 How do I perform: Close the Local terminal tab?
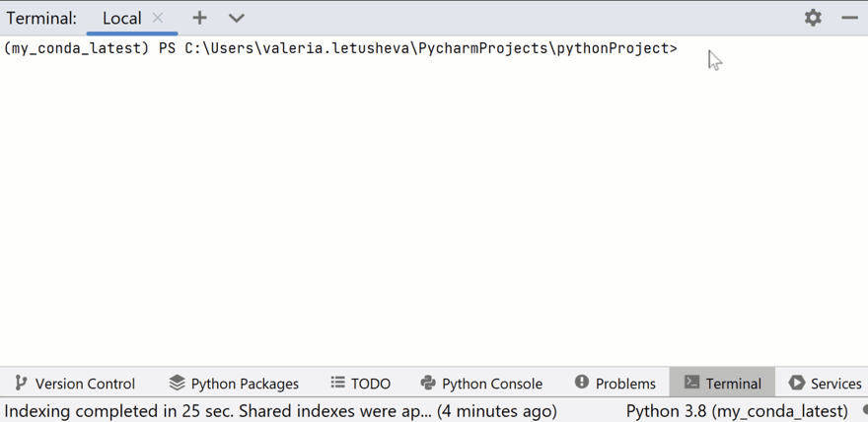coord(158,18)
